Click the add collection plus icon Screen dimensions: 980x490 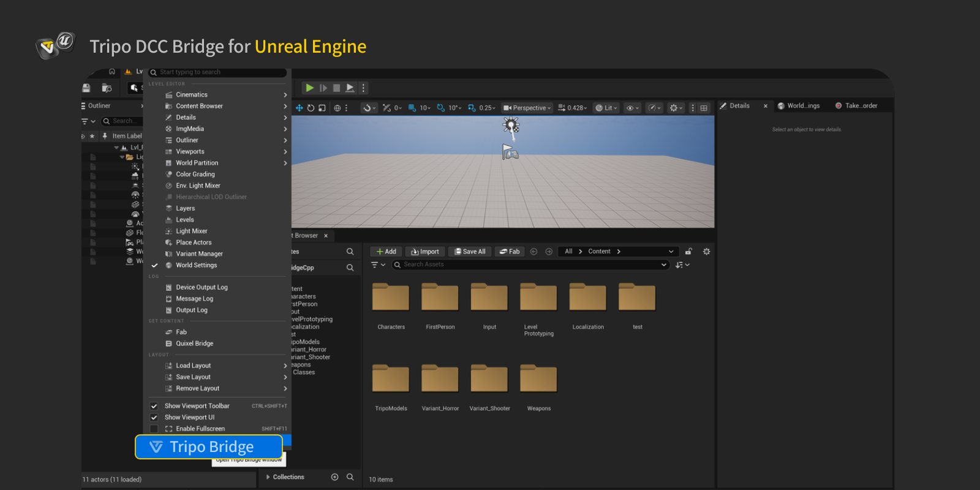click(x=334, y=477)
